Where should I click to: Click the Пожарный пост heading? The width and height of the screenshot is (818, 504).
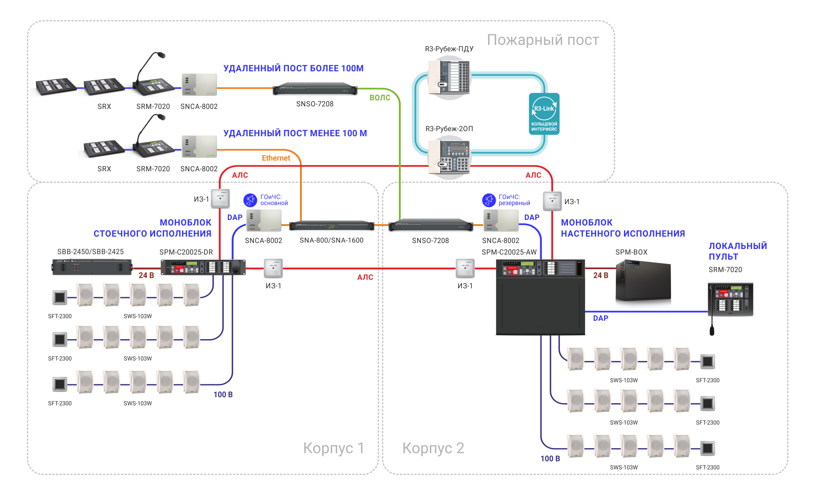[543, 40]
